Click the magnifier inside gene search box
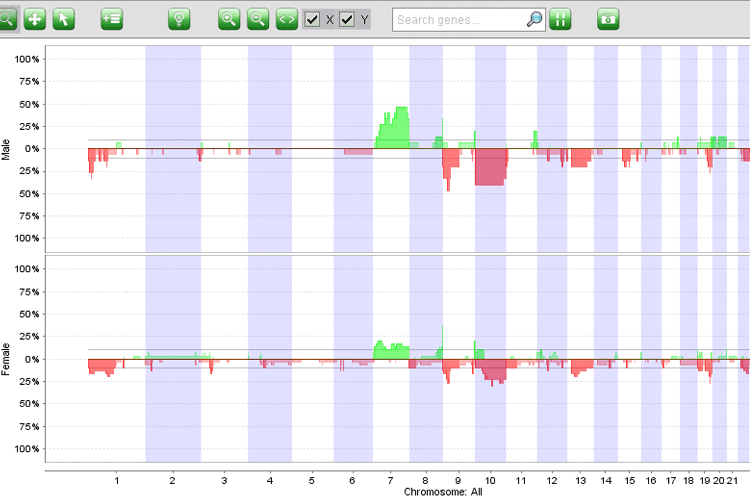Image resolution: width=750 pixels, height=500 pixels. [535, 19]
